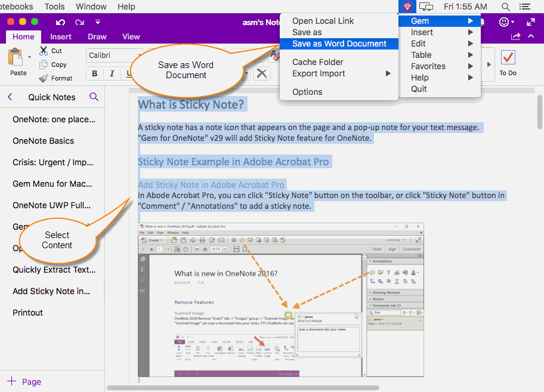The height and width of the screenshot is (392, 544).
Task: Open the Help entry in the Gem dropdown
Action: pyautogui.click(x=440, y=78)
